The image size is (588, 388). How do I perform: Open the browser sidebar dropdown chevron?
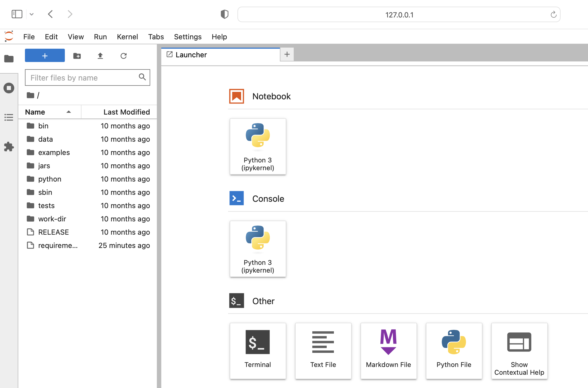click(x=32, y=14)
